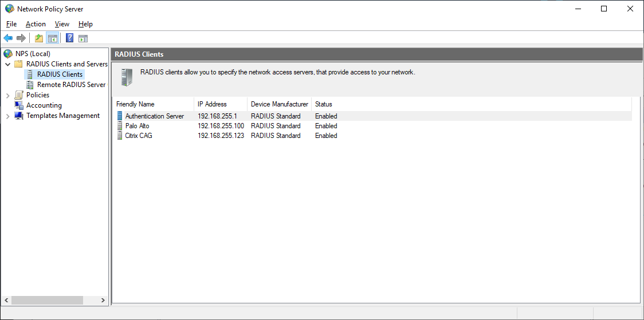Select the Palo Alto client name
Screen dimensions: 644x320
pos(137,126)
